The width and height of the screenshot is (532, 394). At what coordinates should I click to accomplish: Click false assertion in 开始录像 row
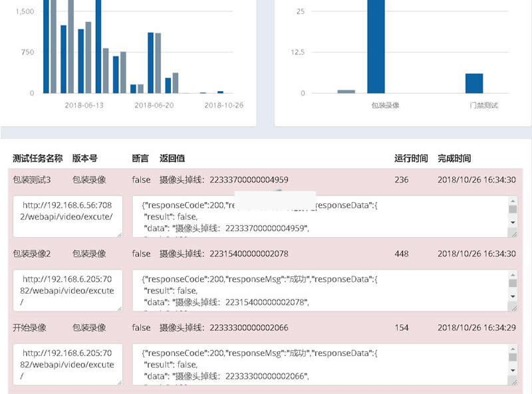tap(141, 328)
